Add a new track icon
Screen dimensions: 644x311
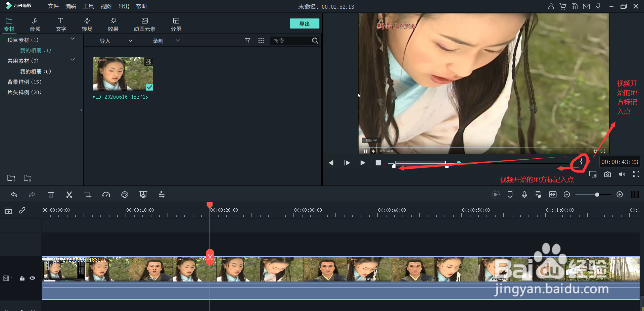point(8,211)
